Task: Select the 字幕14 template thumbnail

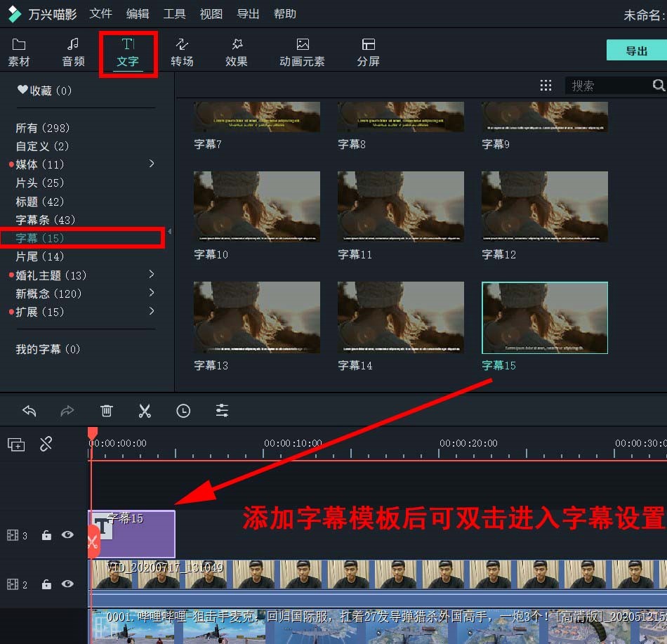Action: tap(401, 317)
